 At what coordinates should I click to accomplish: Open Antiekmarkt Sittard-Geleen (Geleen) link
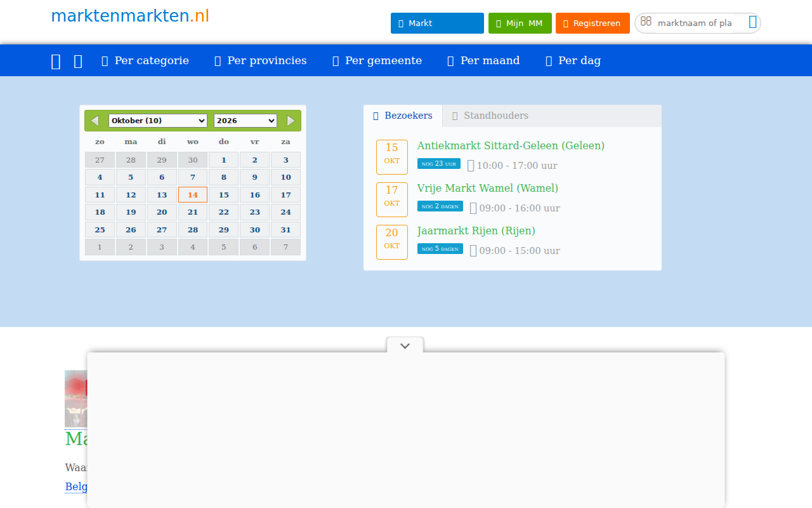pos(511,145)
